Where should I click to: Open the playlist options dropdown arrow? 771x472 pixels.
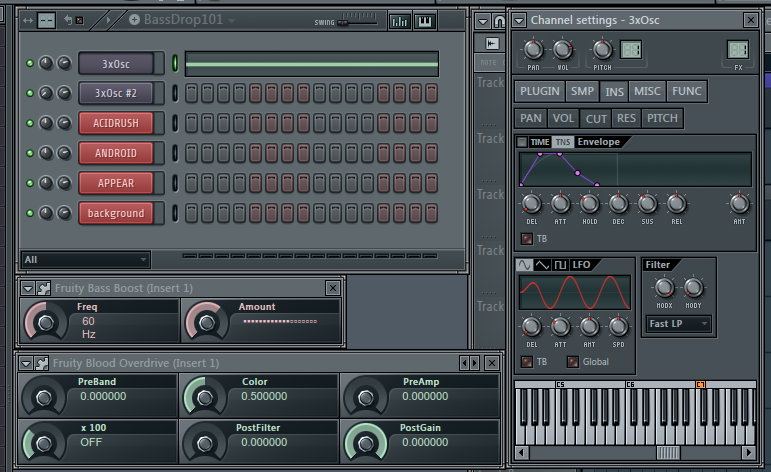tap(483, 21)
